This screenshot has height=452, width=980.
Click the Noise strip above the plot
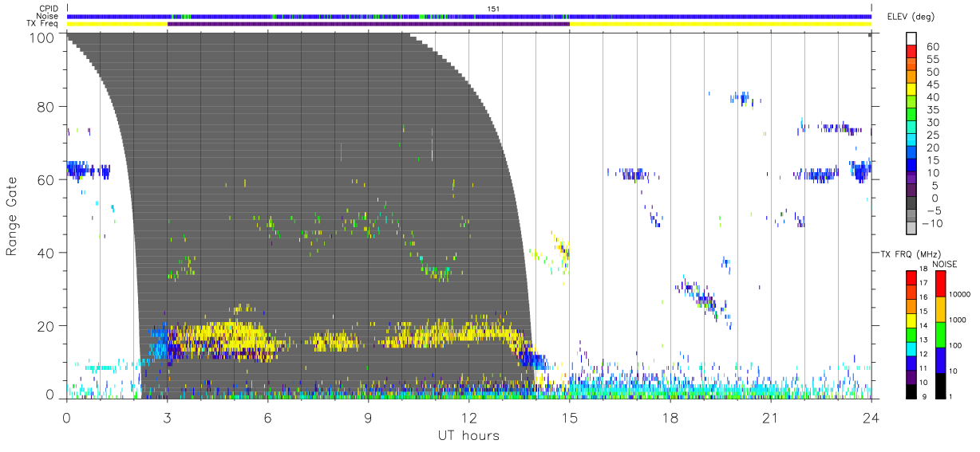(469, 16)
